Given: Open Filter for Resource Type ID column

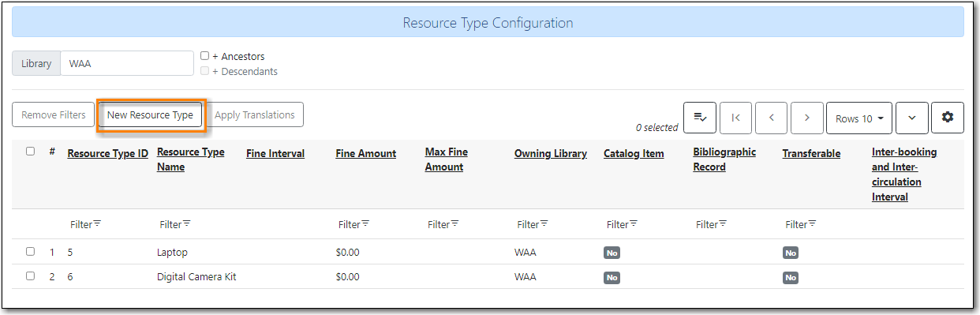Looking at the screenshot, I should tap(85, 224).
